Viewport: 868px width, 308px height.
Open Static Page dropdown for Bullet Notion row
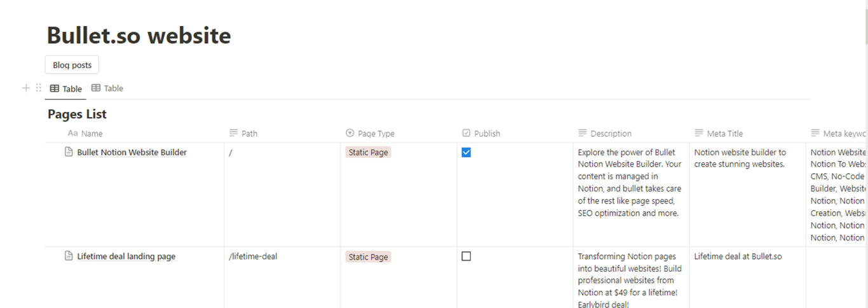(369, 153)
